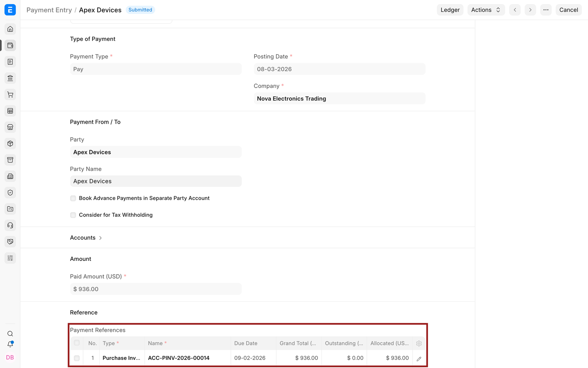Expand the Accounts section
The height and width of the screenshot is (368, 588).
click(86, 238)
